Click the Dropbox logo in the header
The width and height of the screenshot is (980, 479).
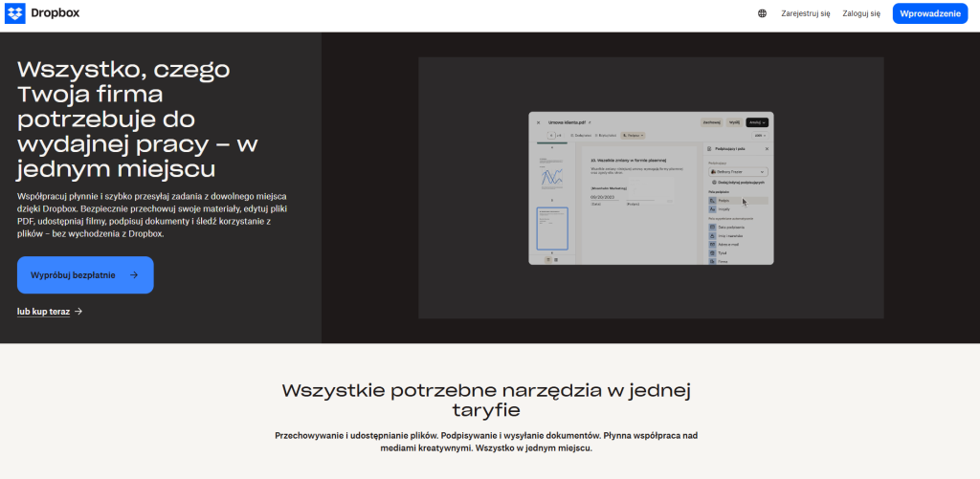click(42, 12)
